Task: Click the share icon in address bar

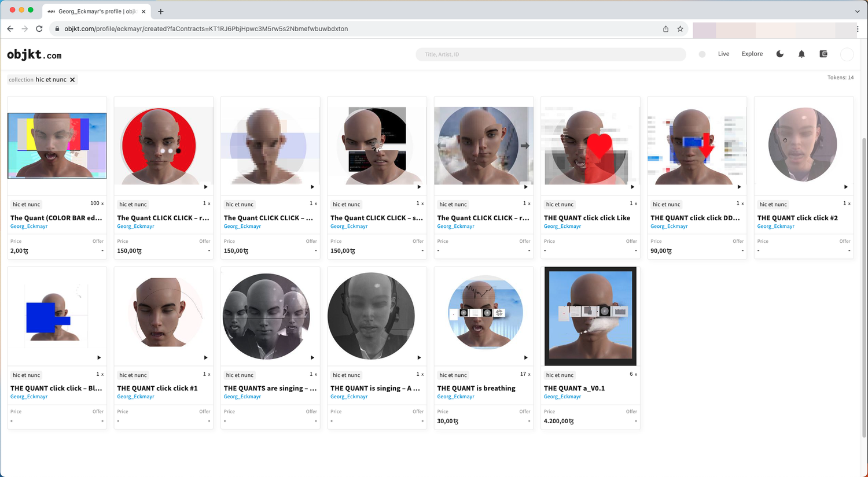Action: click(x=665, y=29)
